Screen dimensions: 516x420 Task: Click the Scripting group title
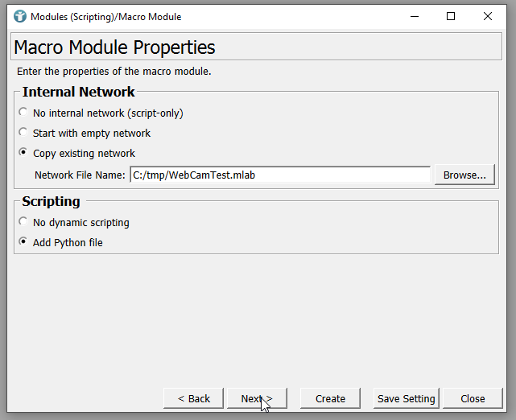pyautogui.click(x=52, y=201)
